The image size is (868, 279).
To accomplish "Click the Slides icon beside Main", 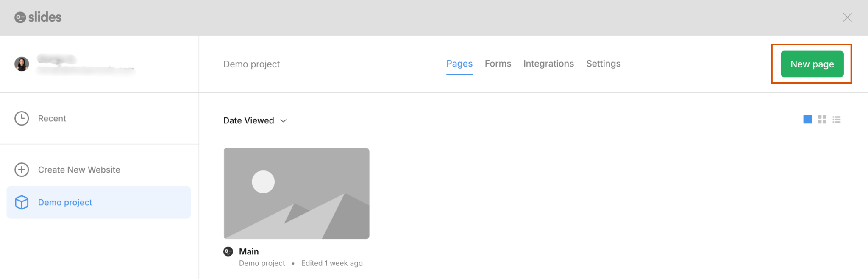I will (x=228, y=251).
